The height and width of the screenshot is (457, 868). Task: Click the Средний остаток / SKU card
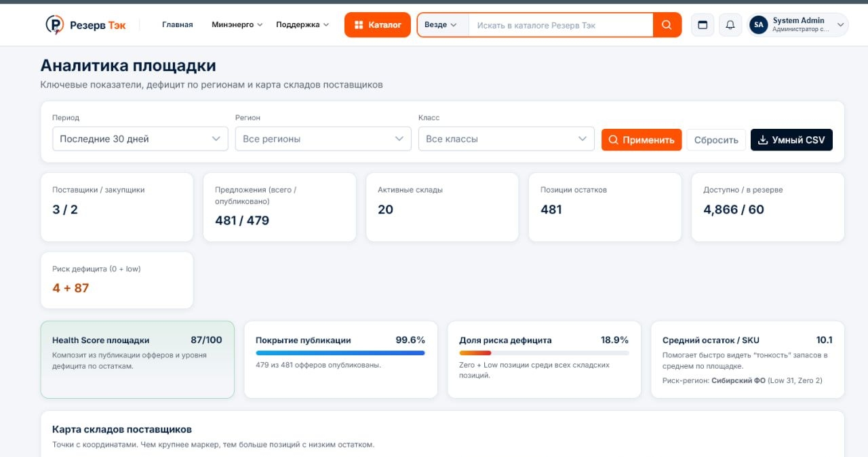click(x=748, y=359)
